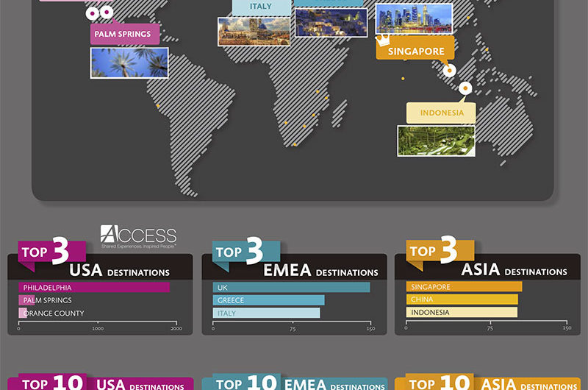This screenshot has width=588, height=390.
Task: Open the Indonesia rice terraces photo
Action: (x=436, y=141)
